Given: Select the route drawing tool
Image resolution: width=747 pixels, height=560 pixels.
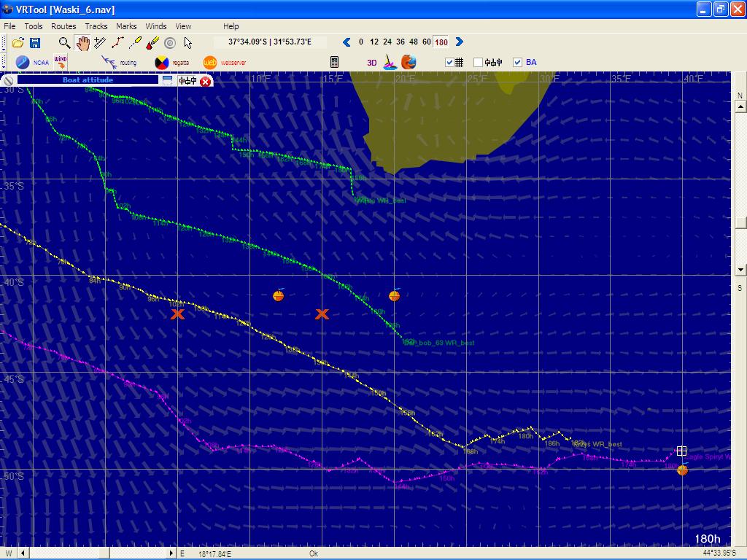Looking at the screenshot, I should pos(117,43).
